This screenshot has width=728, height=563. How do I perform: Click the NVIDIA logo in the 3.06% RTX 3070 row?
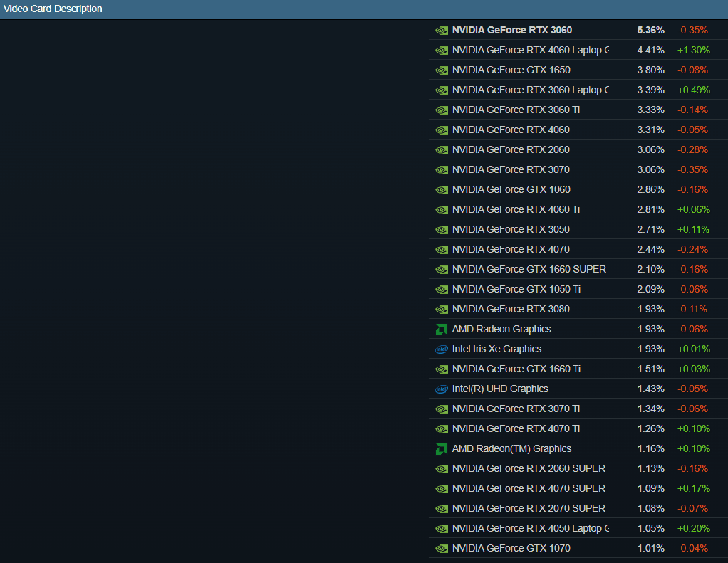[442, 170]
